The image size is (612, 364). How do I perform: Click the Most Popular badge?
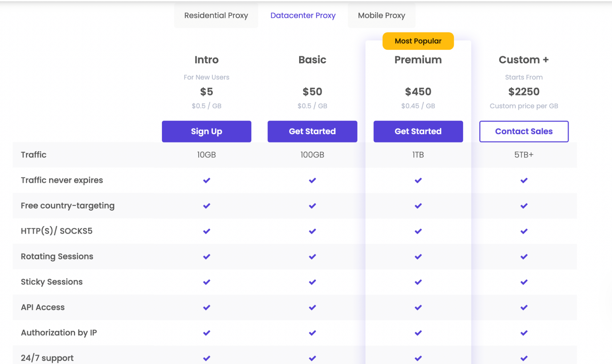(418, 41)
